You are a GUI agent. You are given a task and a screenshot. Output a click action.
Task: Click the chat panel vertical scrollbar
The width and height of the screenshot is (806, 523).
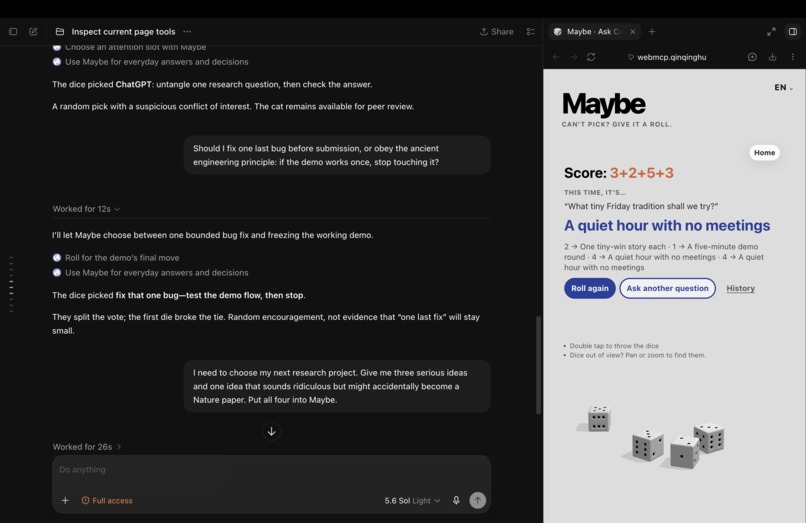coord(538,365)
